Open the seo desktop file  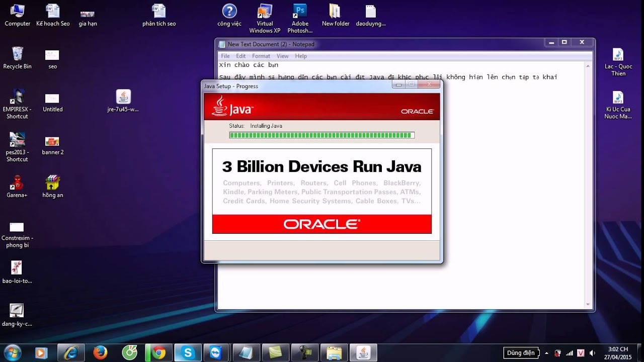(x=52, y=59)
